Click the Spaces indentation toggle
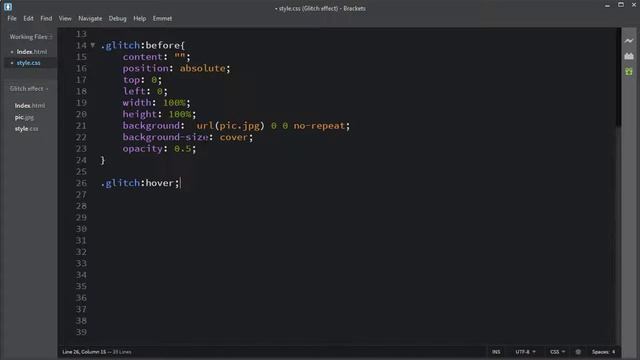640x360 pixels. point(600,352)
